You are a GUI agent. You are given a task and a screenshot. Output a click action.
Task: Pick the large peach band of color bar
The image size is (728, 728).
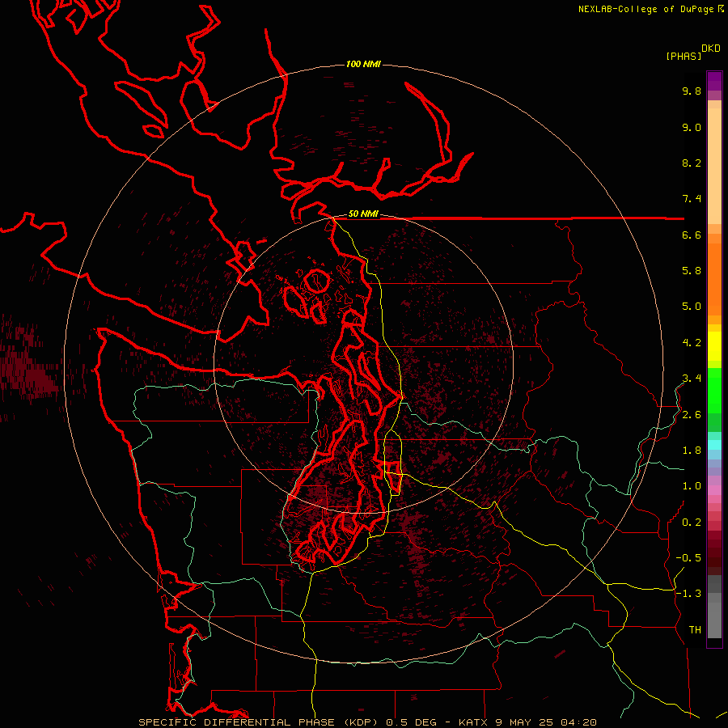[714, 166]
